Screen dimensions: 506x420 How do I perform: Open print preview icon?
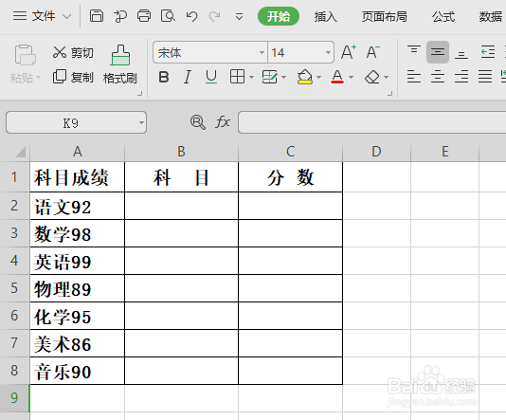coord(168,16)
